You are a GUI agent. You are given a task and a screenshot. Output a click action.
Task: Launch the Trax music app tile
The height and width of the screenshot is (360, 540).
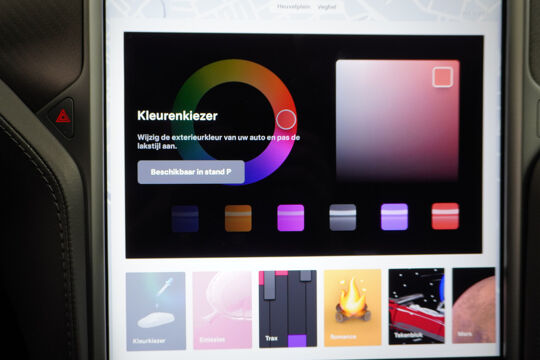coord(288,309)
